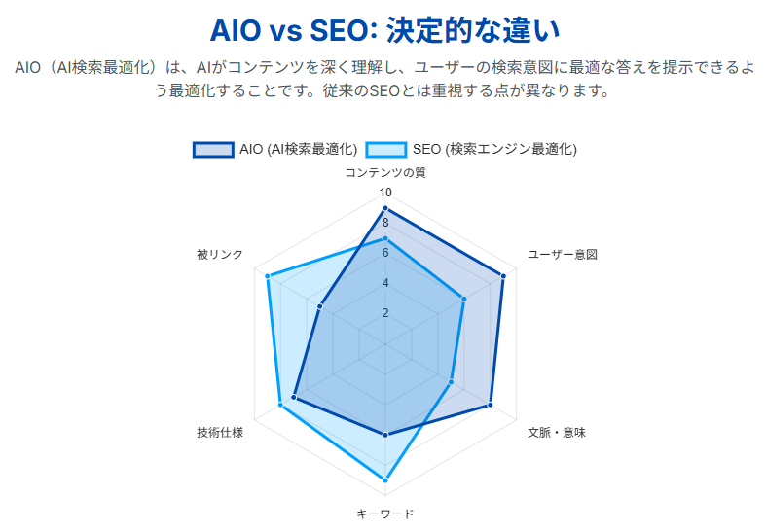766x532 pixels.
Task: Click the ユーザー意図 axis label
Action: (x=563, y=255)
